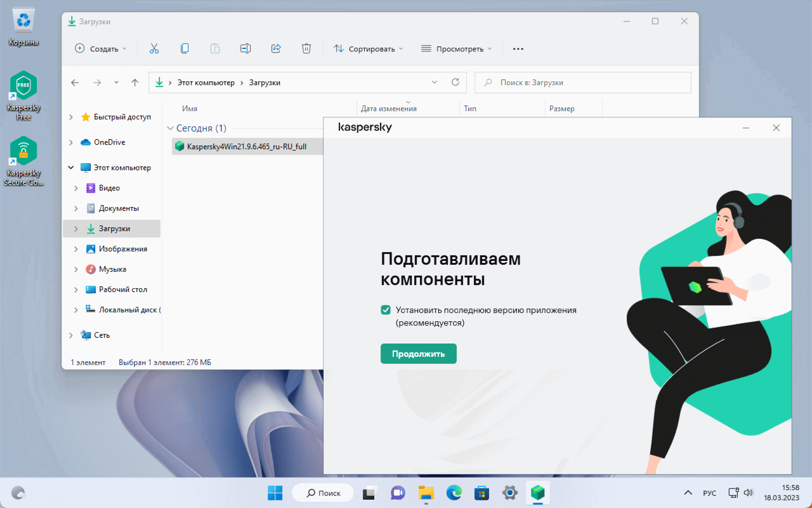Open the address bar history dropdown
812x508 pixels.
pyautogui.click(x=435, y=83)
